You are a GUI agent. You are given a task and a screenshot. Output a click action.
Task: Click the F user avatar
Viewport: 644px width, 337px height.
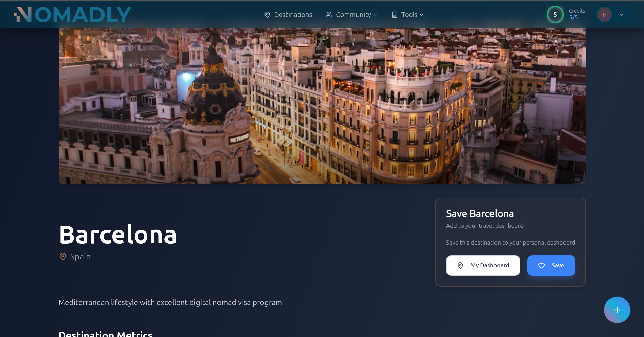point(604,15)
